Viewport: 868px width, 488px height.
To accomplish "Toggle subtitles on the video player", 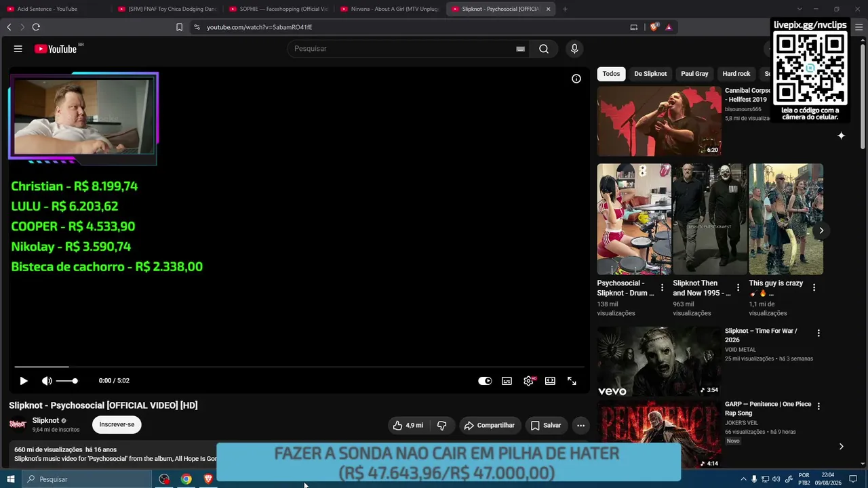I will tap(507, 381).
